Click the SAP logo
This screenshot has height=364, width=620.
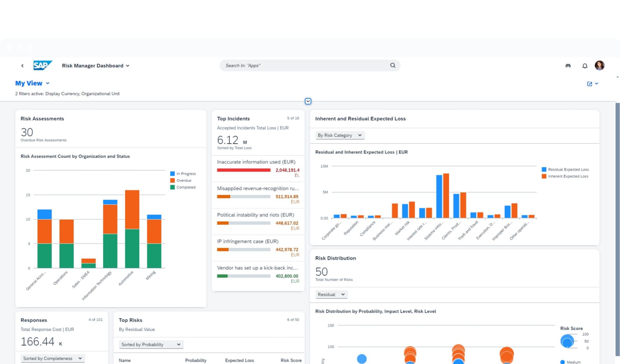[x=42, y=66]
